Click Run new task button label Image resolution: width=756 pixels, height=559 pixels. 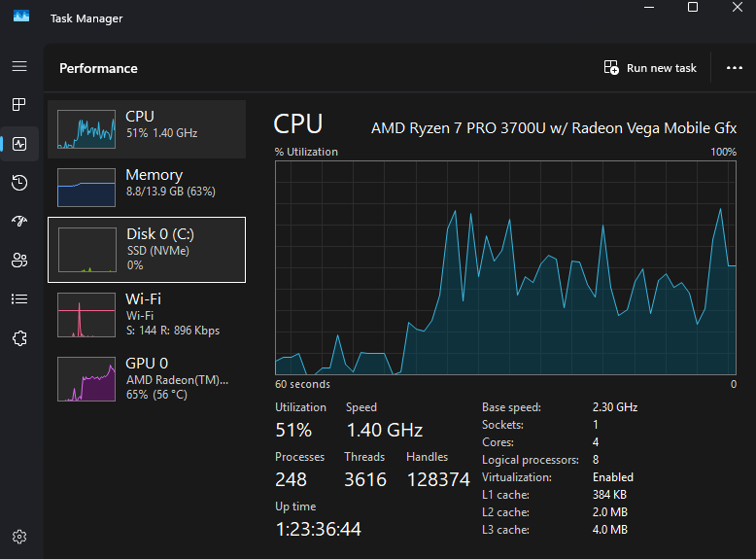(x=662, y=68)
